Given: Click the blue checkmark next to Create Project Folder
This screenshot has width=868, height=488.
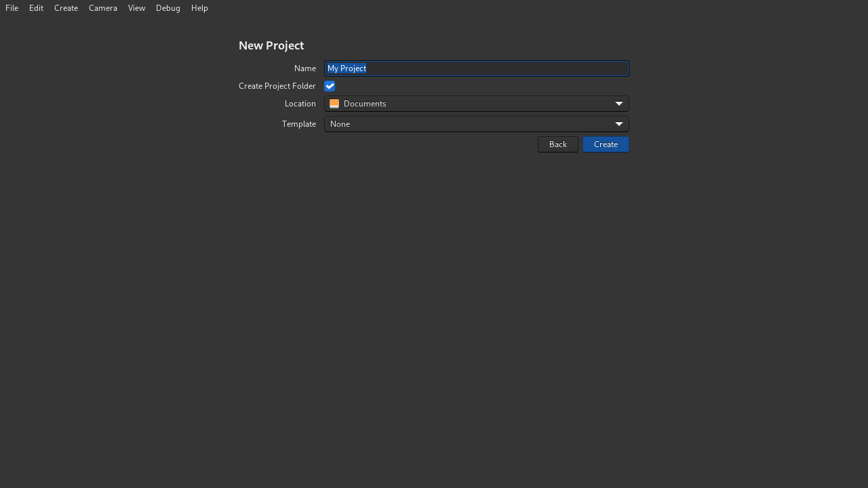Looking at the screenshot, I should (330, 86).
